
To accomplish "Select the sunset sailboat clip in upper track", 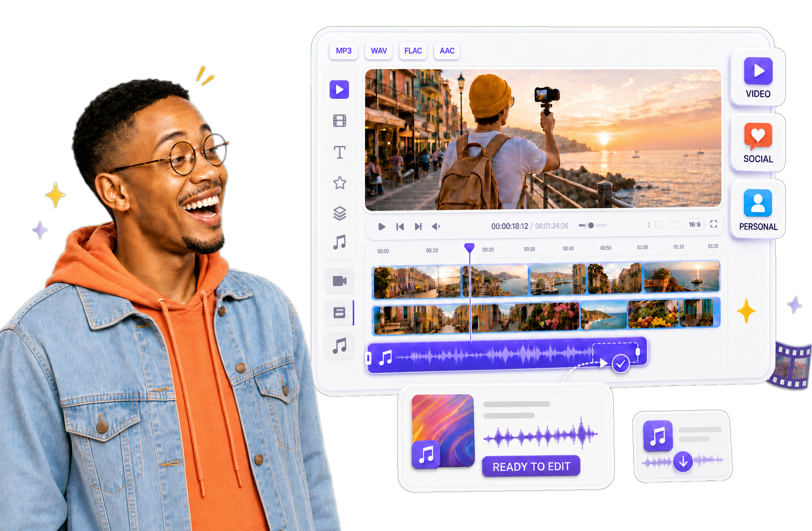I will 681,278.
